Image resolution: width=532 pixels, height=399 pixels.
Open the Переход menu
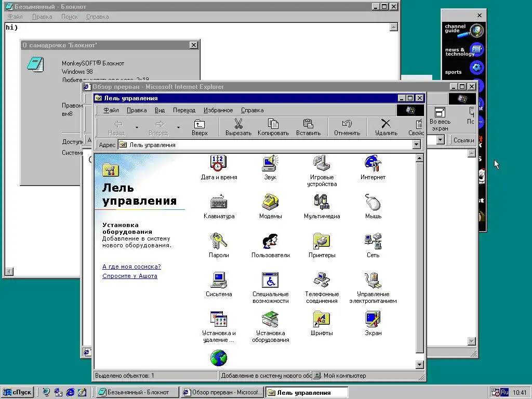pos(184,110)
